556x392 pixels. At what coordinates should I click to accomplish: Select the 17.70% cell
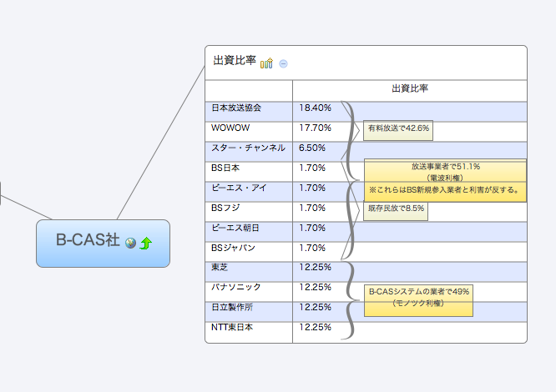(315, 128)
